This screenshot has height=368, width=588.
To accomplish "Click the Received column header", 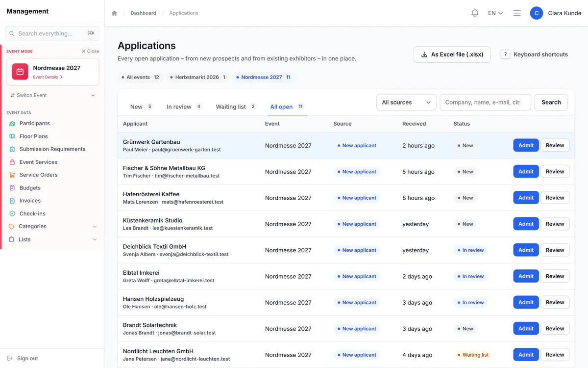I will (414, 124).
